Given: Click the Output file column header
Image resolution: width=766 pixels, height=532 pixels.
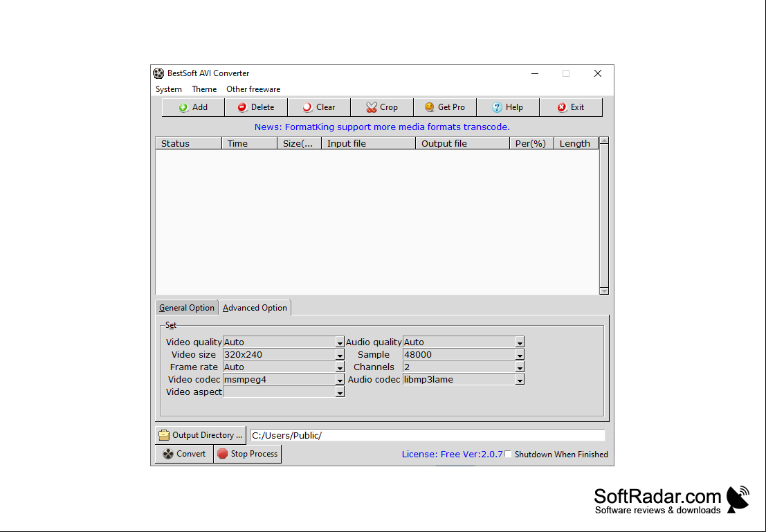Looking at the screenshot, I should 463,143.
